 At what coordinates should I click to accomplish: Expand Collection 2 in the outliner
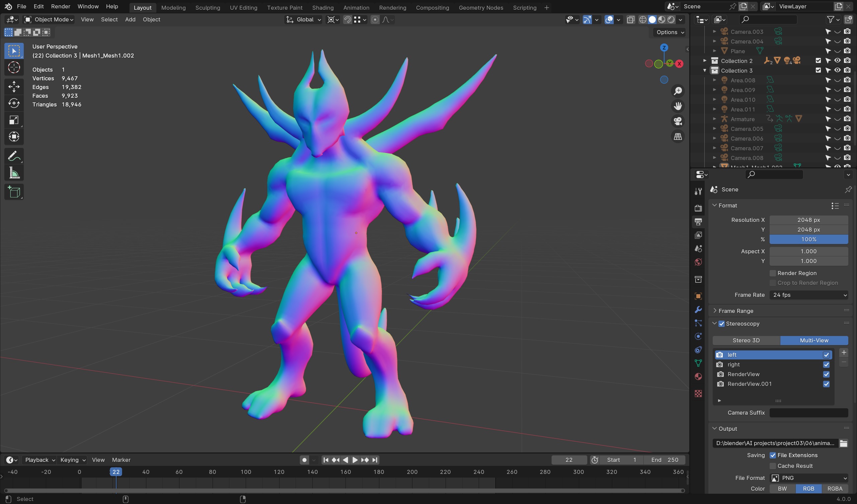[x=705, y=61]
